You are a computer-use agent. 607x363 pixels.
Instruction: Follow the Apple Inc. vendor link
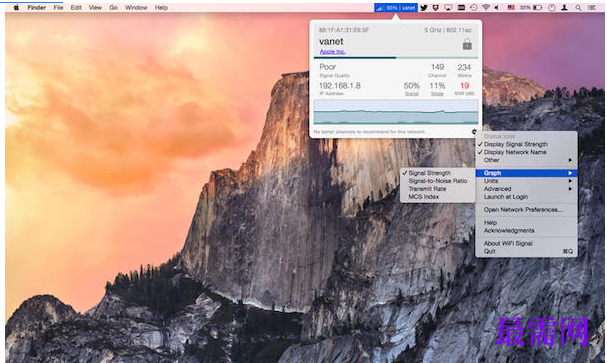point(332,51)
